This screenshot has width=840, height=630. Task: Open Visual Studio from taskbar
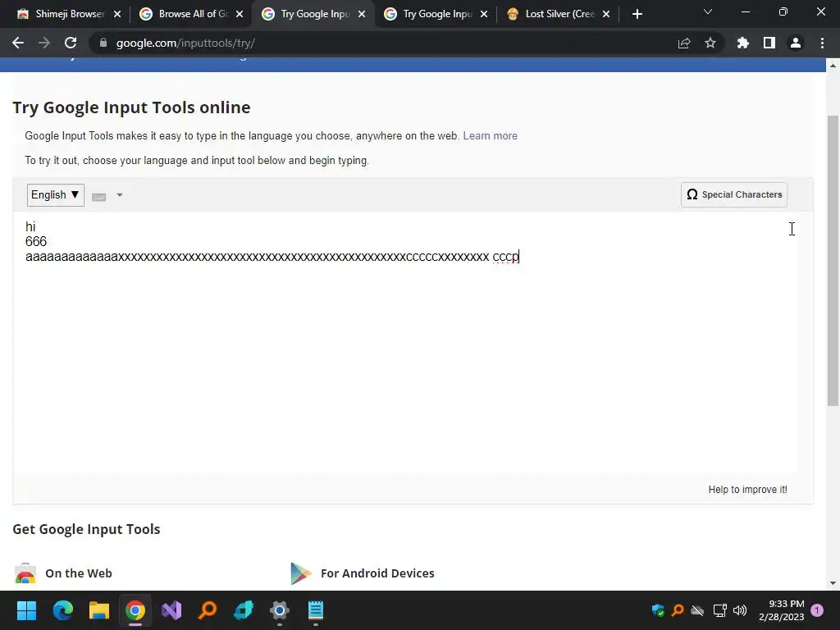(171, 610)
